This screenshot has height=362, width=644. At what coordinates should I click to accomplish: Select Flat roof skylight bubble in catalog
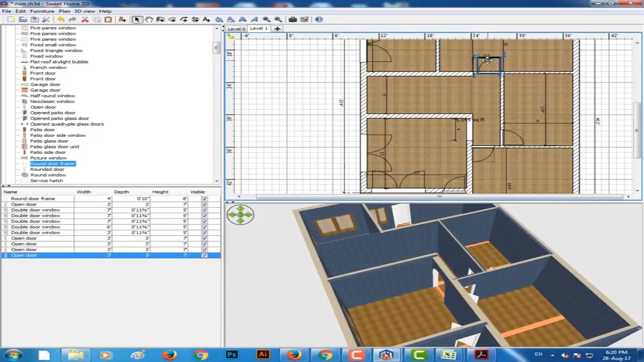pos(59,62)
